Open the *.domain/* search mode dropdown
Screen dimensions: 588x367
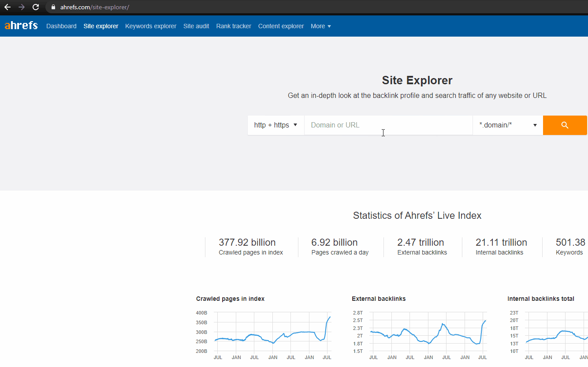507,125
